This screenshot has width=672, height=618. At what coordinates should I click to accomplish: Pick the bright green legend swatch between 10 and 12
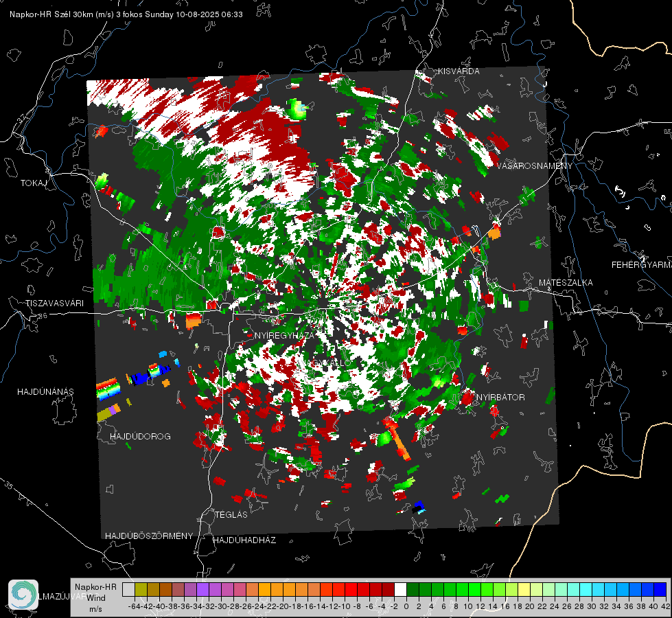tap(475, 590)
